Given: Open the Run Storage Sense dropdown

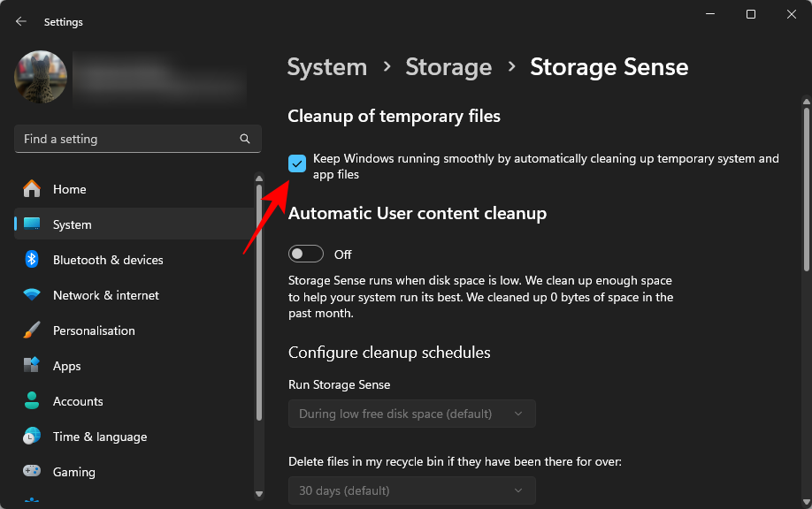Looking at the screenshot, I should click(412, 414).
